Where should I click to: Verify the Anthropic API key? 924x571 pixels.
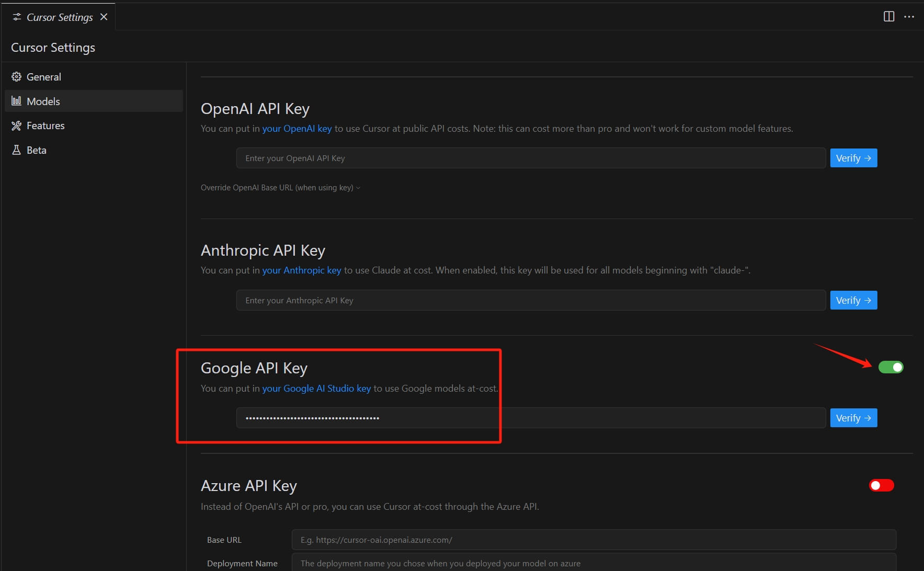pyautogui.click(x=853, y=300)
